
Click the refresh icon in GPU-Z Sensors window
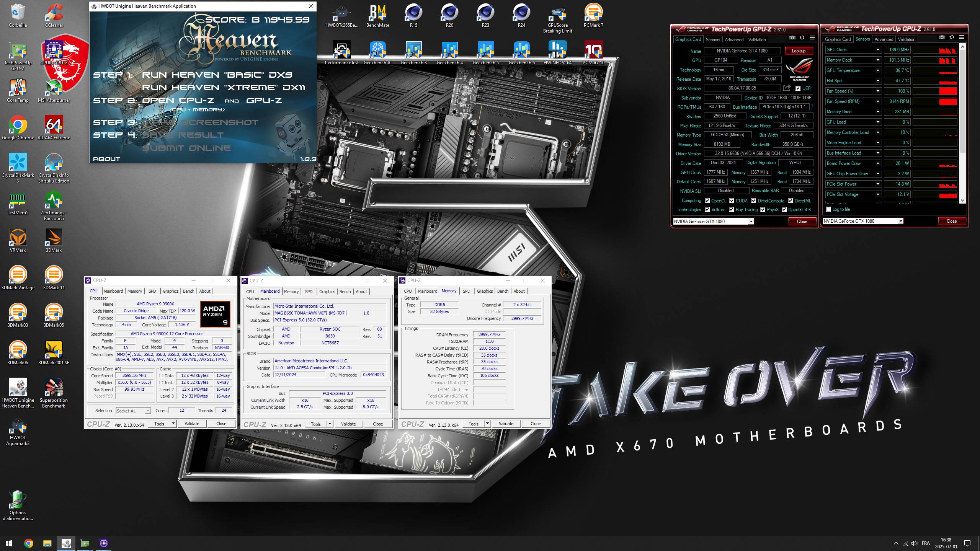point(952,37)
